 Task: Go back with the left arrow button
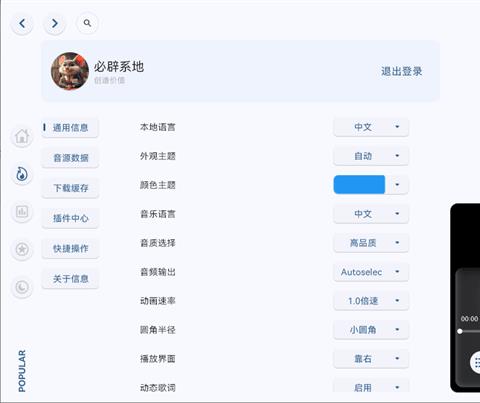coord(22,23)
